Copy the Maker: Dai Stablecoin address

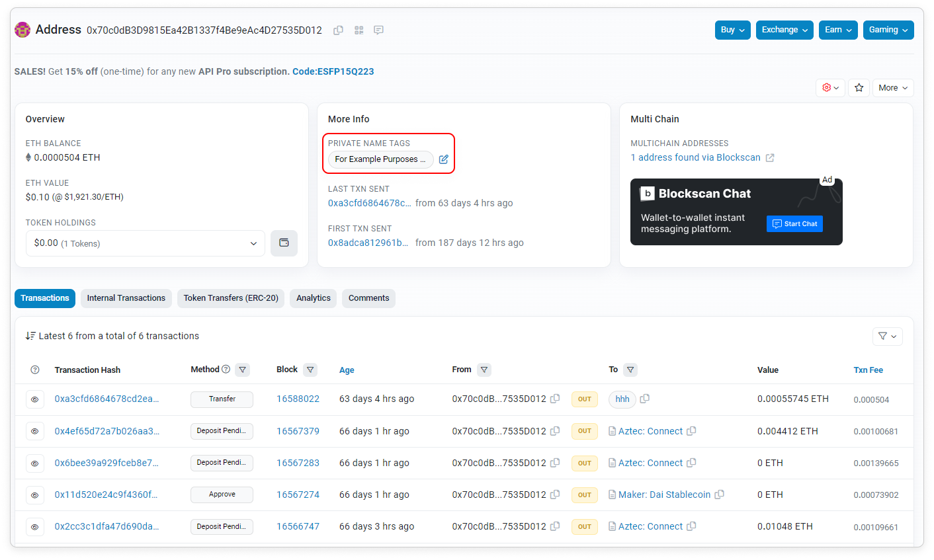tap(720, 495)
